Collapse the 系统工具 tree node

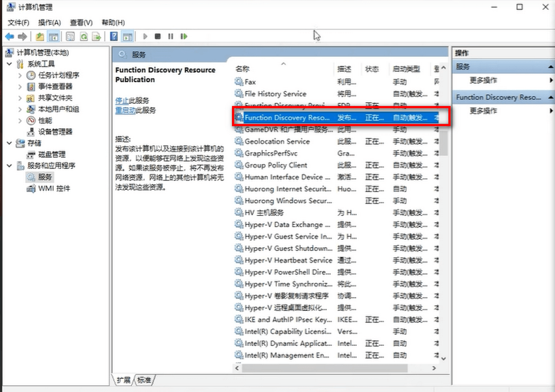coord(9,64)
